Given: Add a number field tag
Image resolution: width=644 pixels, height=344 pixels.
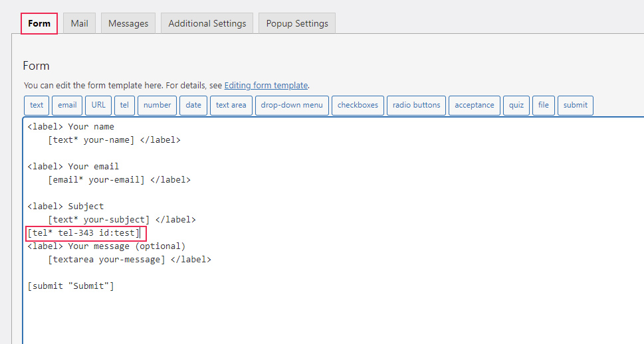Looking at the screenshot, I should [x=157, y=105].
